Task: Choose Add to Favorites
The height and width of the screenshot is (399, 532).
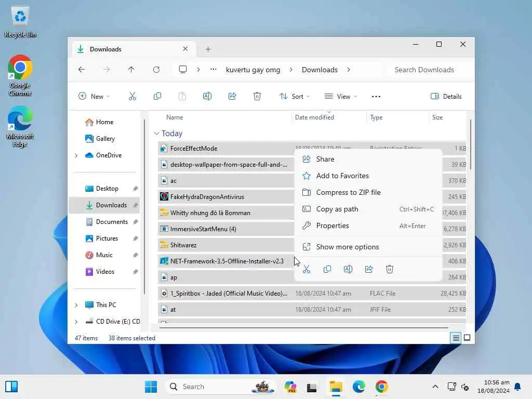Action: pos(368,176)
